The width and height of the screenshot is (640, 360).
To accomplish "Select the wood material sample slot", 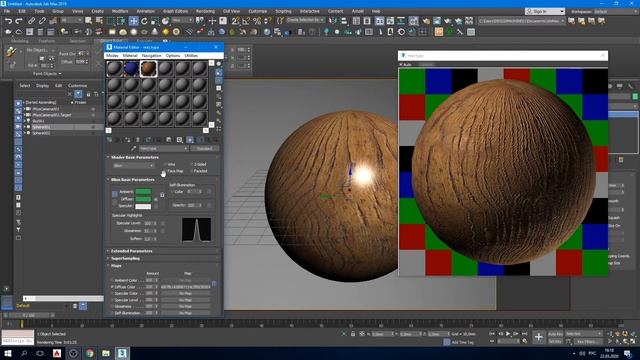I will [148, 69].
